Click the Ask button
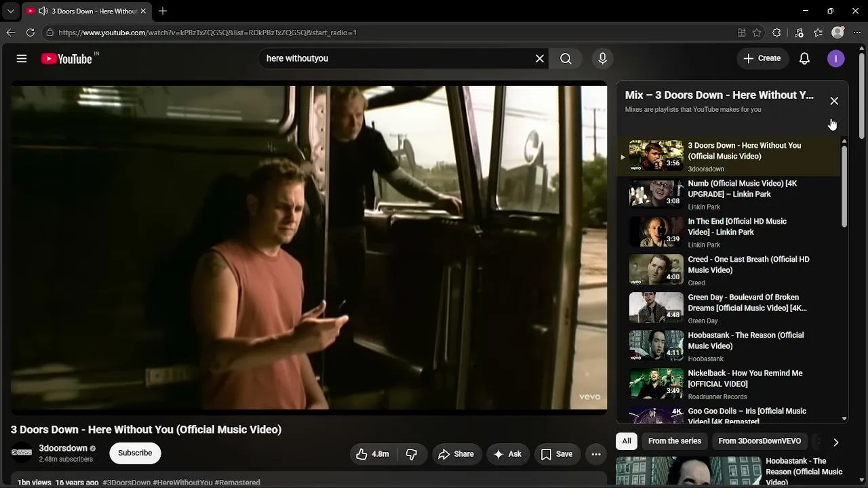 click(507, 454)
